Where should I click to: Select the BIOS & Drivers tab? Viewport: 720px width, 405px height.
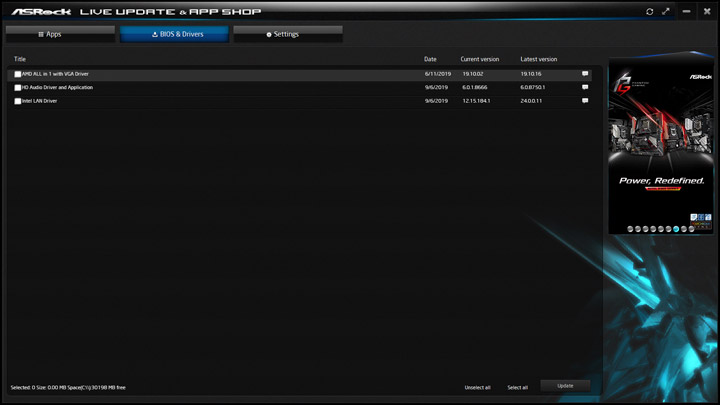tap(174, 34)
